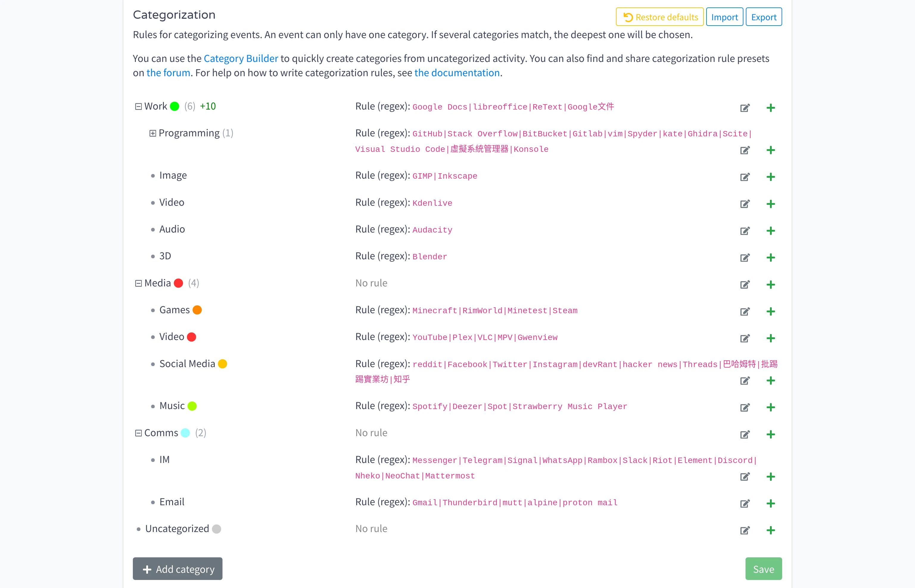Click the Restore defaults button
The height and width of the screenshot is (588, 915).
click(659, 17)
